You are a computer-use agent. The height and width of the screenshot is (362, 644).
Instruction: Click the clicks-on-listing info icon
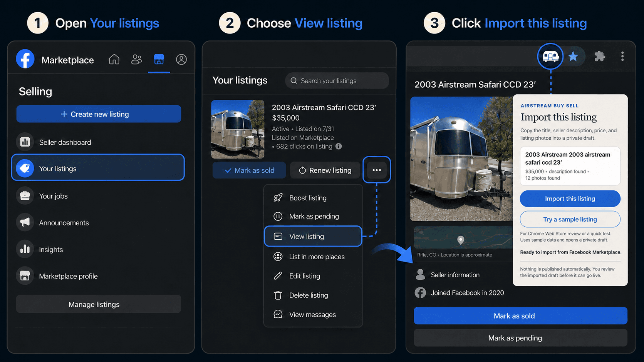339,146
